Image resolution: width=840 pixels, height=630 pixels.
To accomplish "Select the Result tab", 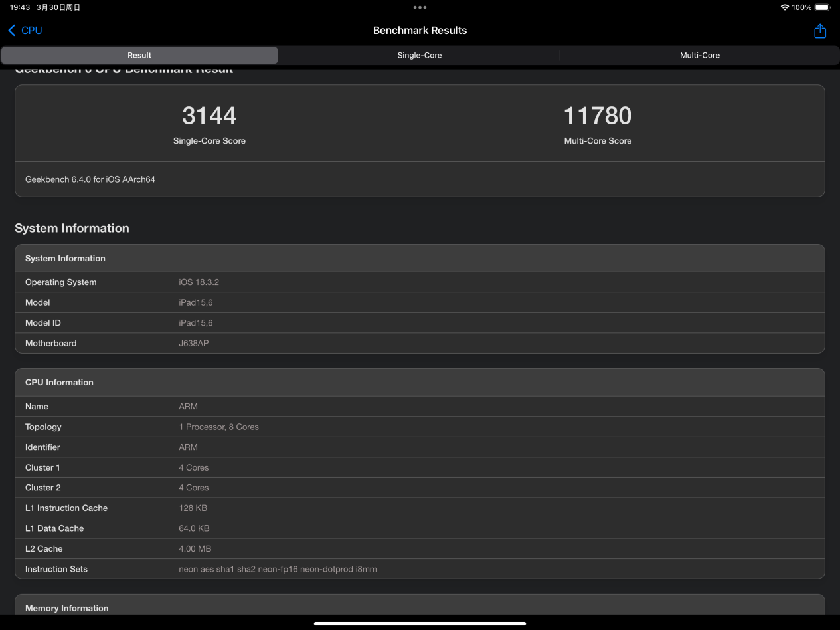I will [139, 55].
